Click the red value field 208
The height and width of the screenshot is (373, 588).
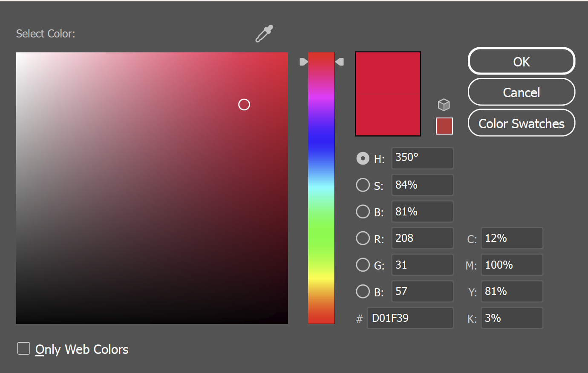point(422,238)
